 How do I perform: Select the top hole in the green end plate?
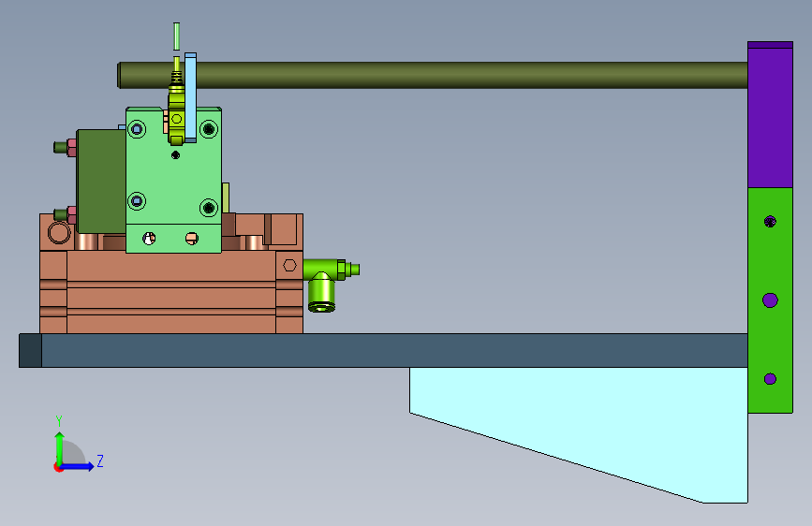770,222
